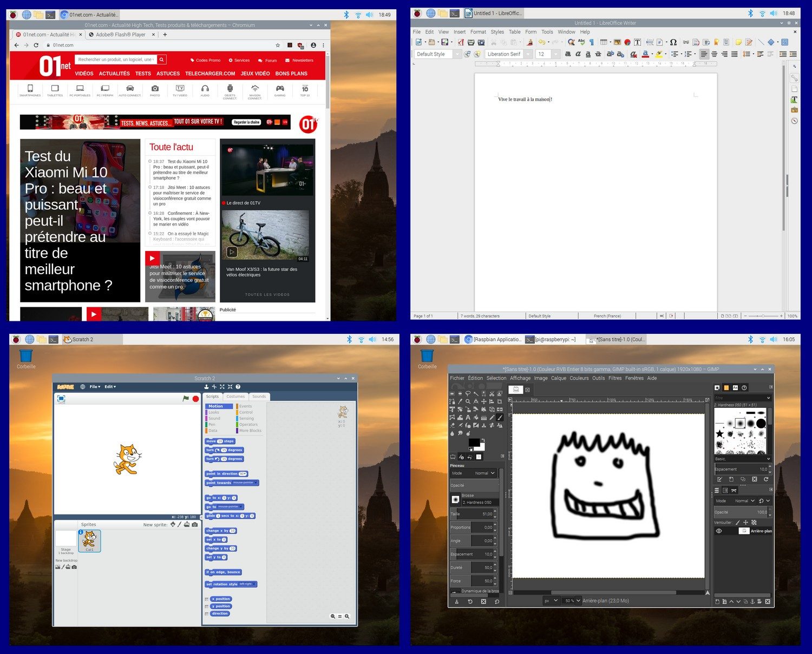
Task: Switch to Scratch Costumes tab
Action: [x=235, y=397]
